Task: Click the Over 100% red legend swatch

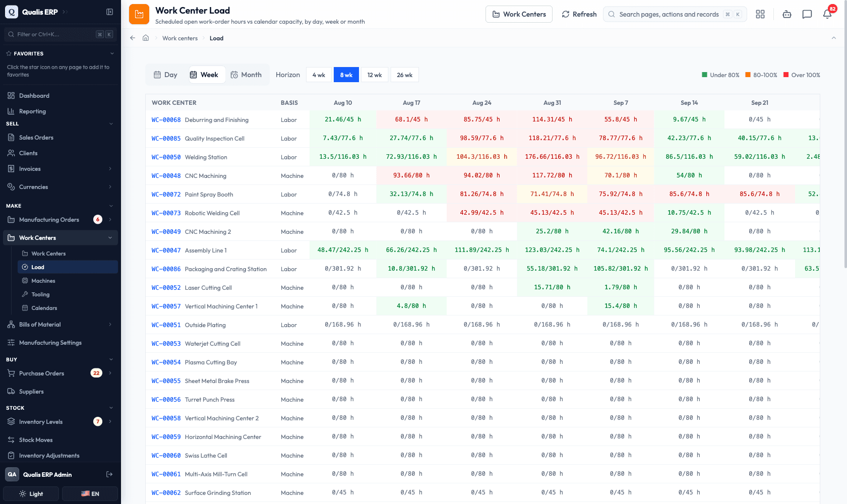Action: point(786,75)
